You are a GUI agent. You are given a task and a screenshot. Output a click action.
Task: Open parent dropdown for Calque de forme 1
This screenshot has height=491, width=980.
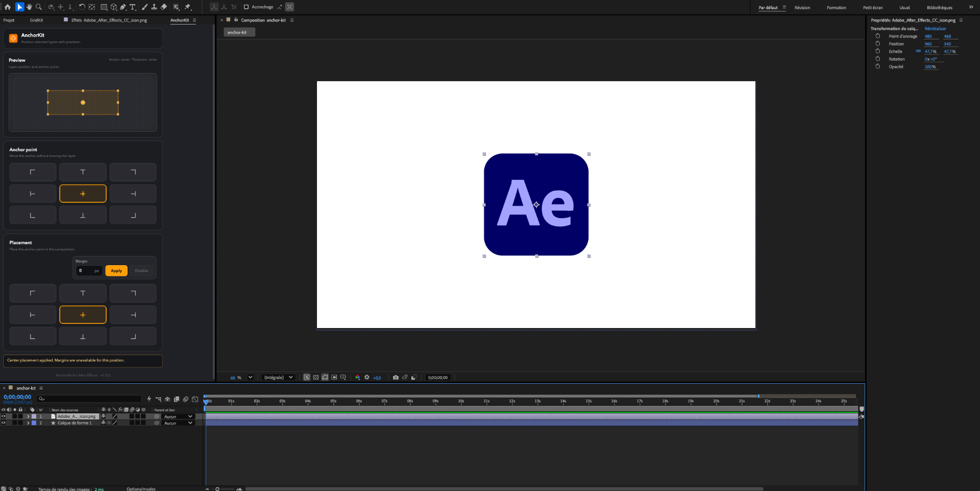pyautogui.click(x=178, y=423)
